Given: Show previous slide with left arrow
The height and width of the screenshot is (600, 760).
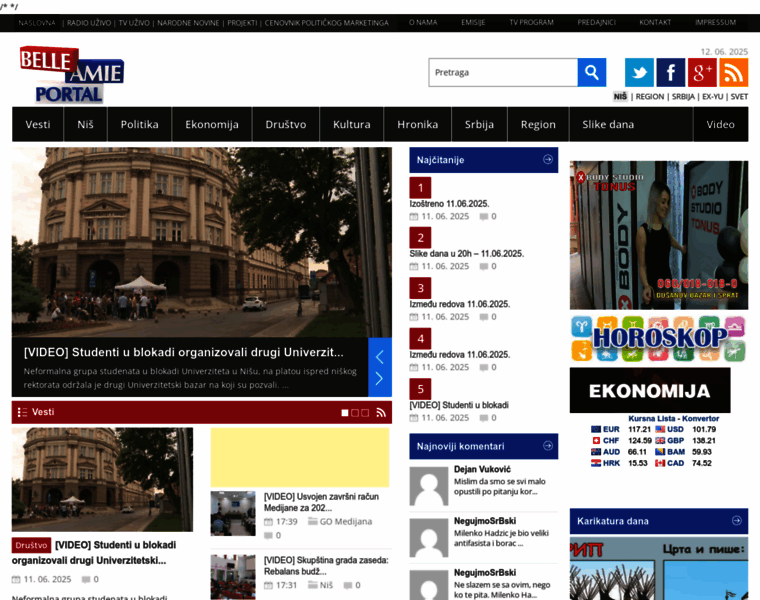Looking at the screenshot, I should point(380,357).
